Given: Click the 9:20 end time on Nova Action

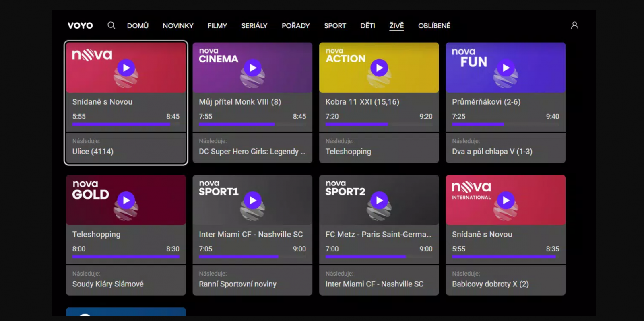Looking at the screenshot, I should tap(426, 117).
